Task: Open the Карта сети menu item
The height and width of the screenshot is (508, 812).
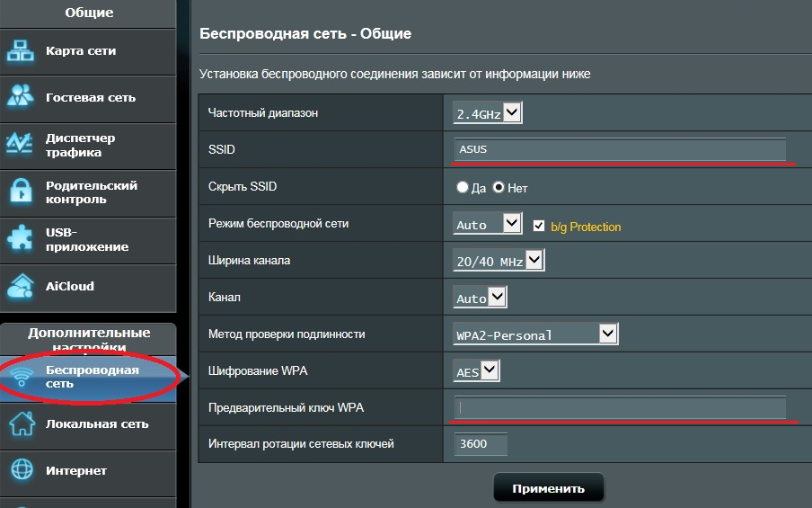Action: tap(88, 51)
